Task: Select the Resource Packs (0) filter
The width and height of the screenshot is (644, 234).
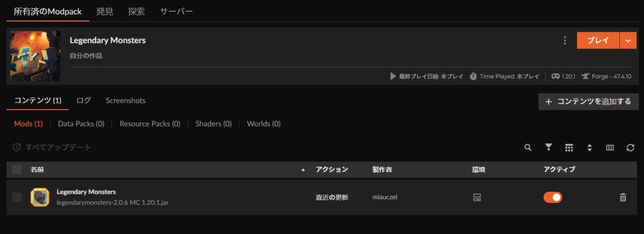Action: 150,124
